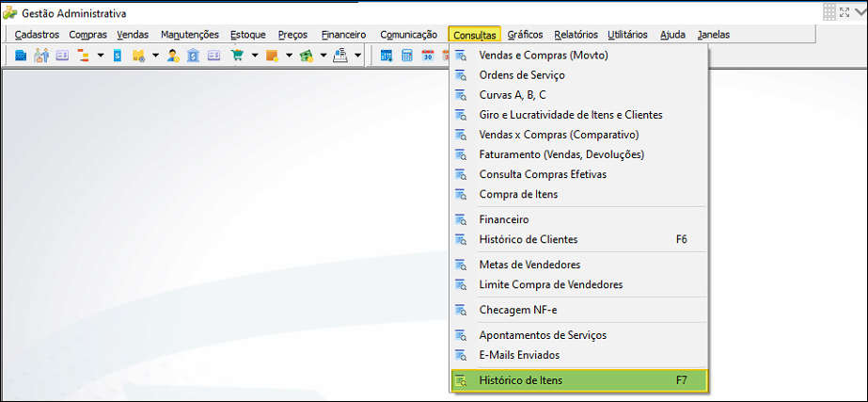Click the card icon beside the people icon
The width and height of the screenshot is (868, 402).
(x=62, y=56)
